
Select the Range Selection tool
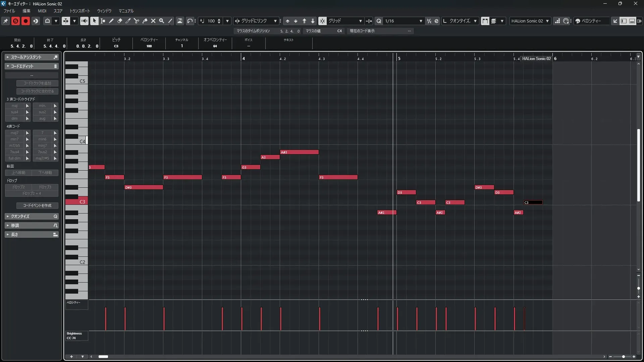(x=103, y=21)
